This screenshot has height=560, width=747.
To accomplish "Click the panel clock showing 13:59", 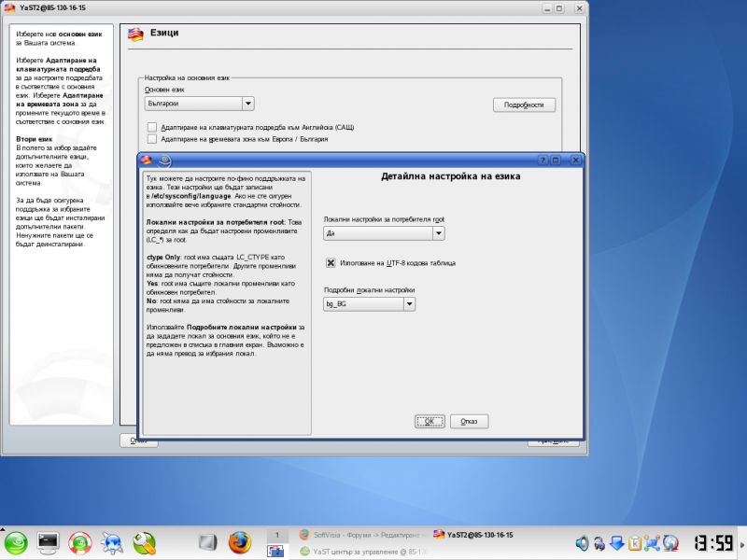I will click(x=713, y=543).
